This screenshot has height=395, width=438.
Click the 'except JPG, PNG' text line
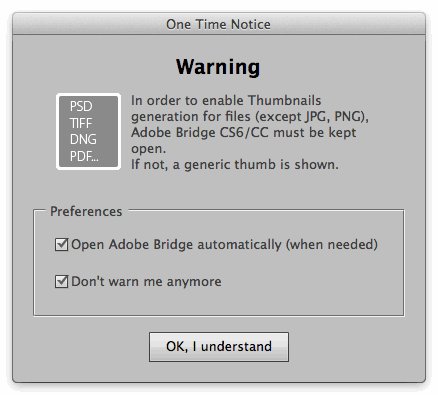(250, 117)
